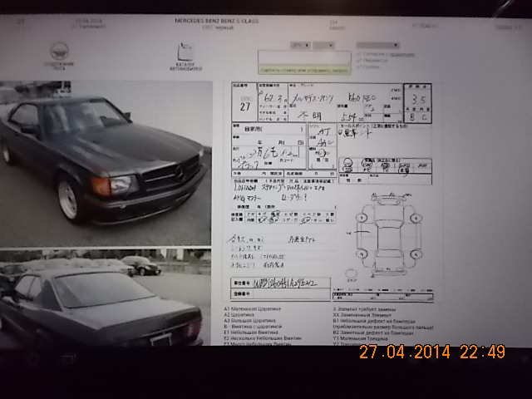Click the green place bid or send request button
This screenshot has width=532, height=399.
pyautogui.click(x=304, y=70)
